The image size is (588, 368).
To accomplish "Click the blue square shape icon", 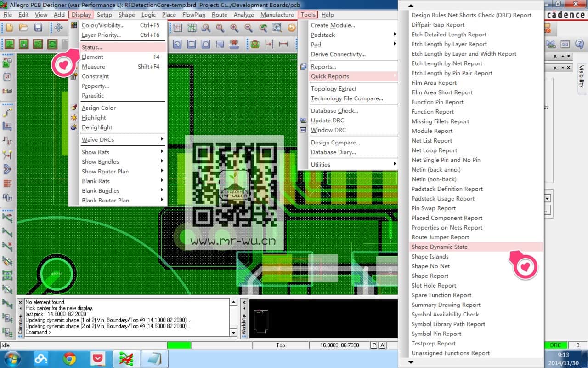I will 192,44.
